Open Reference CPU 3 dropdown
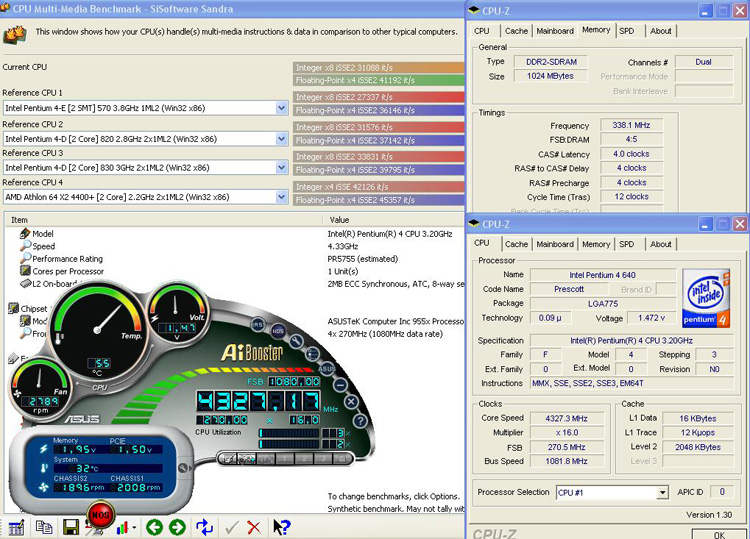 282,167
